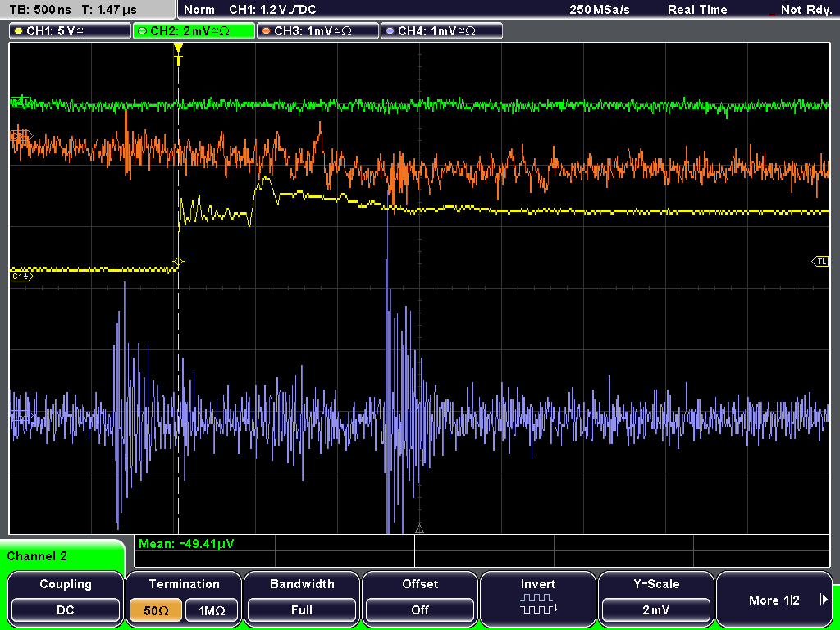Click the Real Time acquisition label
840x630 pixels.
click(x=697, y=10)
